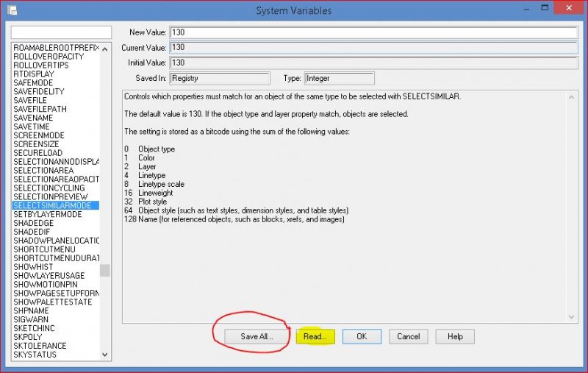Viewport: 588px width, 373px height.
Task: Select SHOWHIST variable
Action: pyautogui.click(x=33, y=267)
